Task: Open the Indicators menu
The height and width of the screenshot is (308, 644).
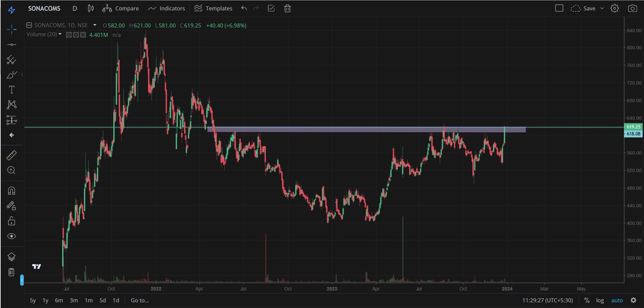Action: pos(166,8)
